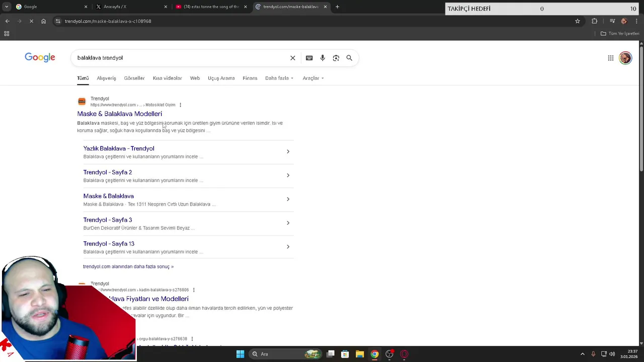This screenshot has width=644, height=362.
Task: Open the Google apps grid
Action: 611,58
